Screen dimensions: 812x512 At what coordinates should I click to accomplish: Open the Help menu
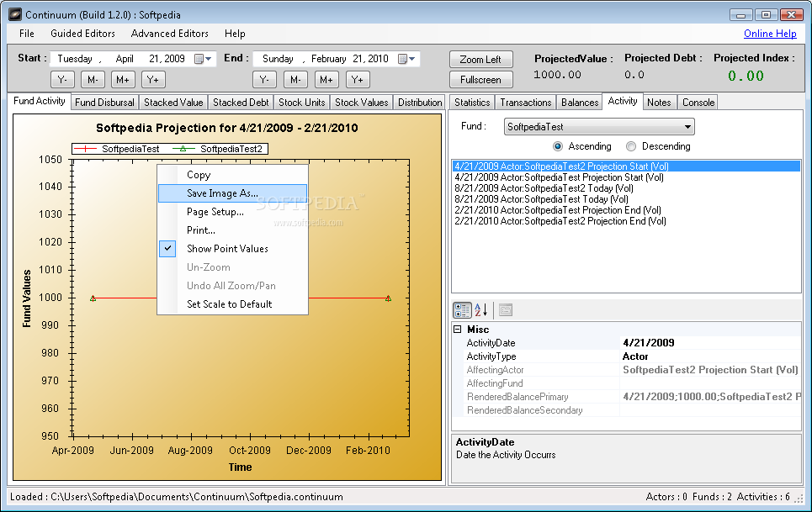click(x=235, y=34)
